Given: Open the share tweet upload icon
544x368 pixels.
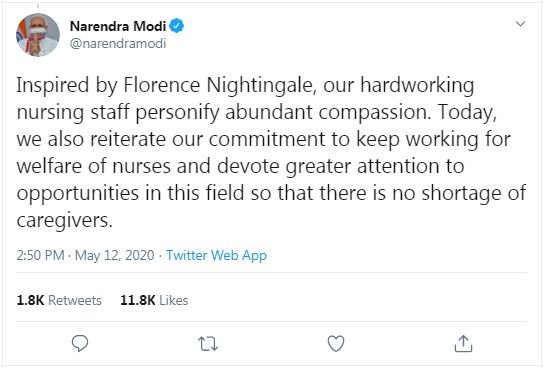Looking at the screenshot, I should pos(463,343).
